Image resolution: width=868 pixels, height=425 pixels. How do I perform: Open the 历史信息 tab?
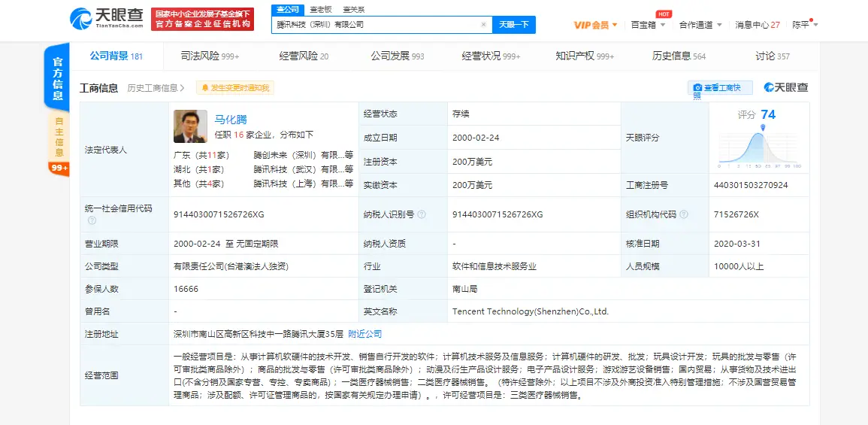point(679,56)
